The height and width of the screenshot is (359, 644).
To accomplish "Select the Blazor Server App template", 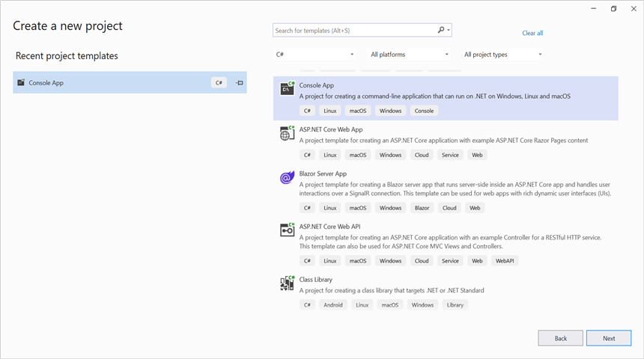I will click(323, 174).
